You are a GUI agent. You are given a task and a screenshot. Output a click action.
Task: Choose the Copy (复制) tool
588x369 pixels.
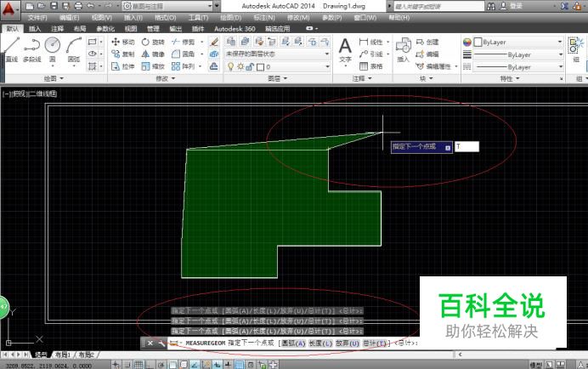(x=123, y=54)
